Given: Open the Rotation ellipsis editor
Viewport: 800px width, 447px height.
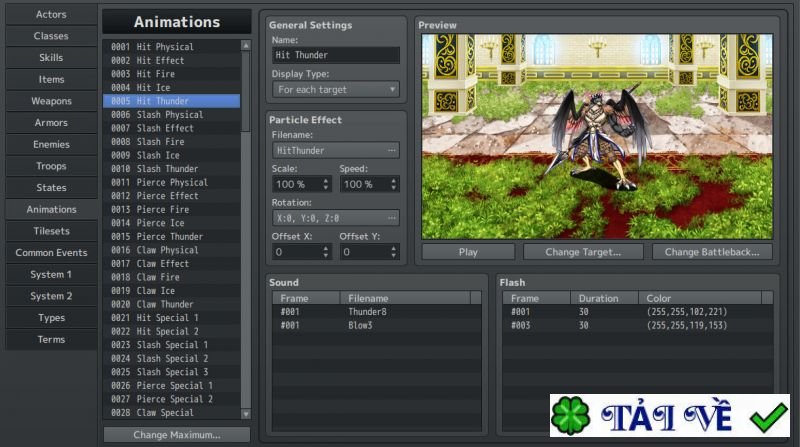Looking at the screenshot, I should pyautogui.click(x=391, y=218).
